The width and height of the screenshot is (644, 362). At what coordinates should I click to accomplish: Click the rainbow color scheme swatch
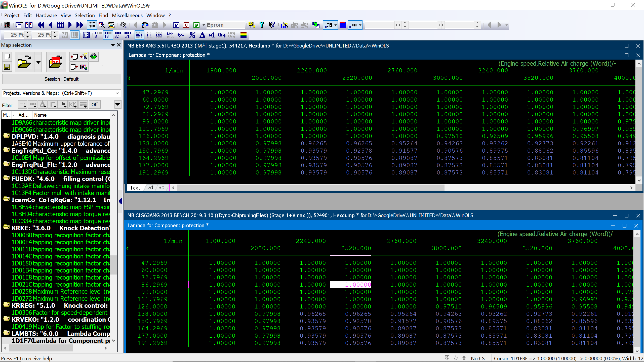coord(243,35)
